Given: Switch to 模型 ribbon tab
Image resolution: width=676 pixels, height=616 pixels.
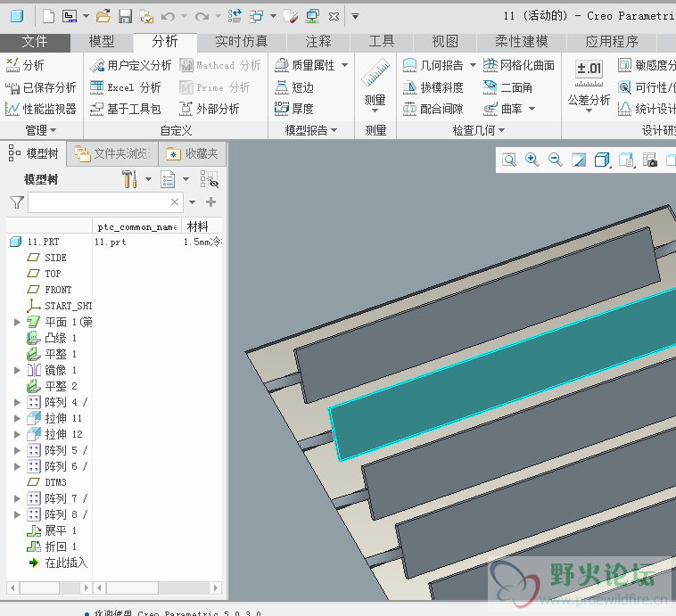Looking at the screenshot, I should pyautogui.click(x=102, y=42).
